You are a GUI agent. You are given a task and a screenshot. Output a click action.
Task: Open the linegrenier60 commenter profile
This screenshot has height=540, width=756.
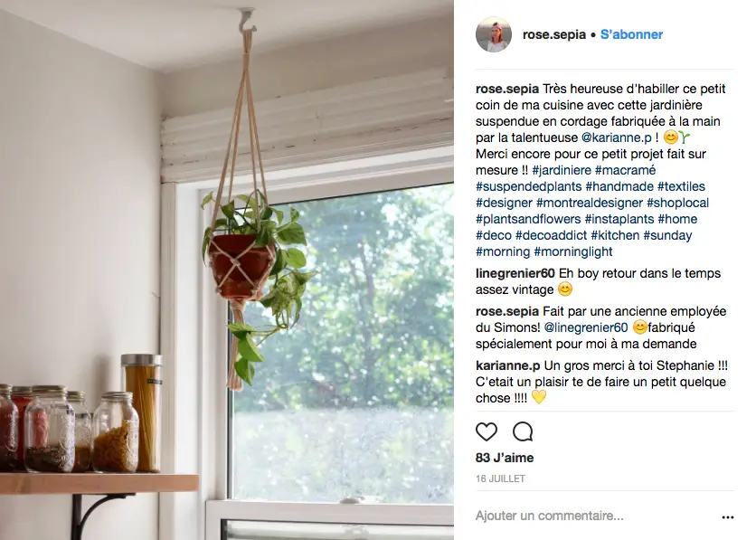pyautogui.click(x=515, y=273)
